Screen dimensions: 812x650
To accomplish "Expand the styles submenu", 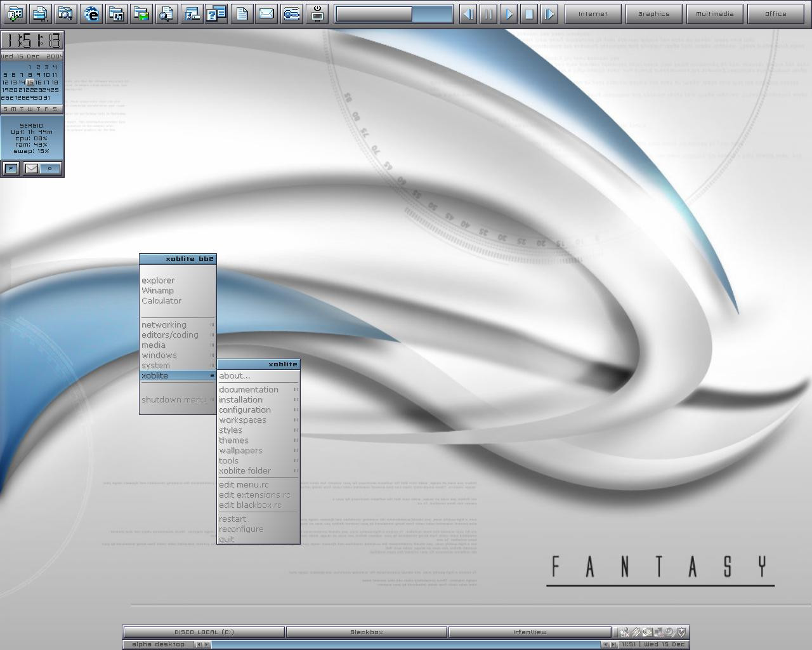I will tap(258, 430).
